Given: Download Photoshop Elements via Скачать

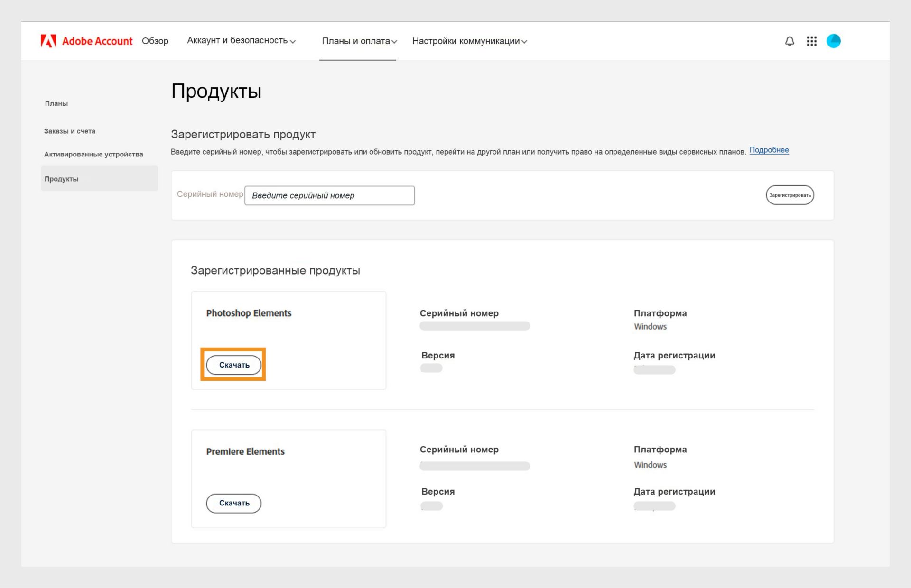Looking at the screenshot, I should (x=234, y=365).
